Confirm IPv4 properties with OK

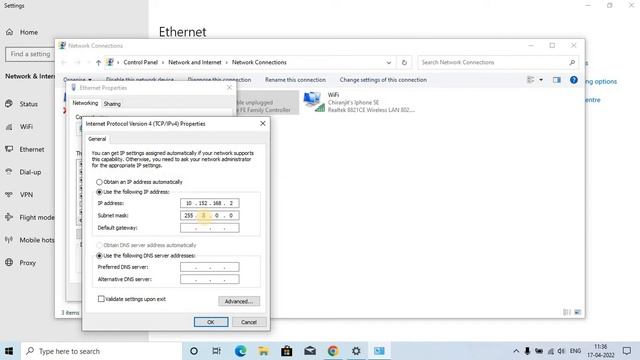211,322
